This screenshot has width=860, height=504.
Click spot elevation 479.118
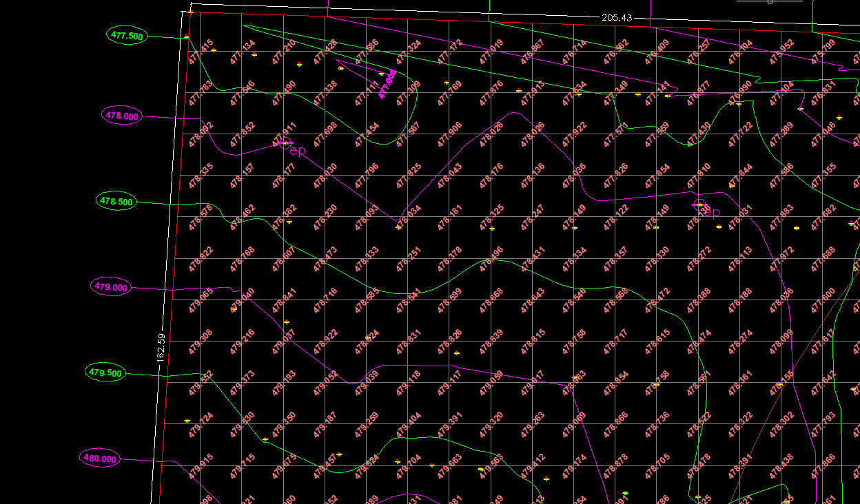409,384
